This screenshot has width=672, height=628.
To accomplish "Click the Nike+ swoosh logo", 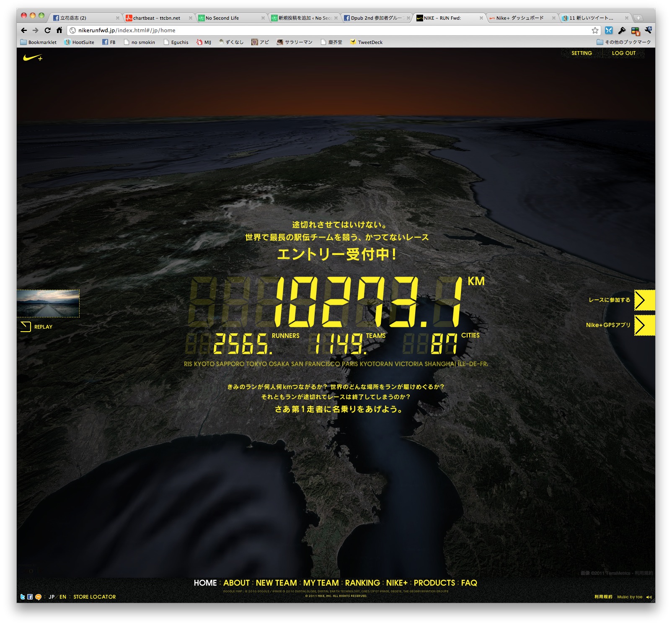I will point(33,58).
